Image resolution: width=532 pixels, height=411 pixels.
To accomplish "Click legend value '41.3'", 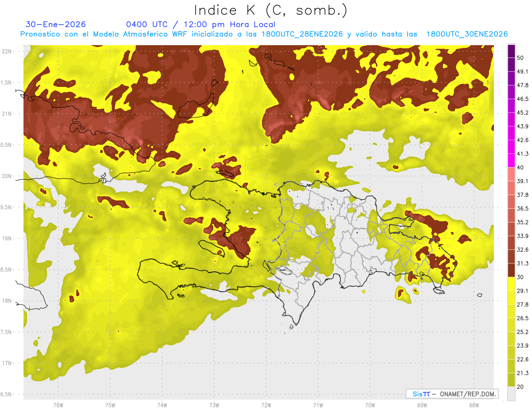I will (523, 154).
